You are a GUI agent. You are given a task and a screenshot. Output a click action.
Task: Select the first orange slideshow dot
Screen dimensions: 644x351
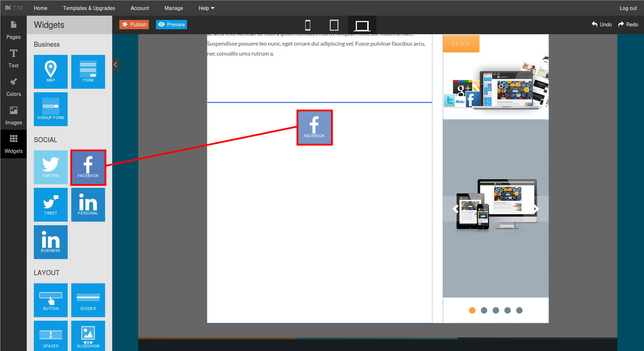(472, 310)
